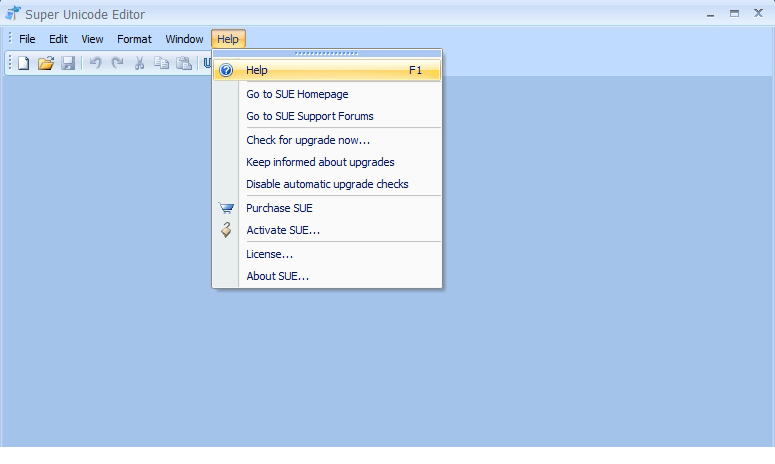The width and height of the screenshot is (775, 464).
Task: Close the open Help menu via menu bar
Action: (x=228, y=39)
